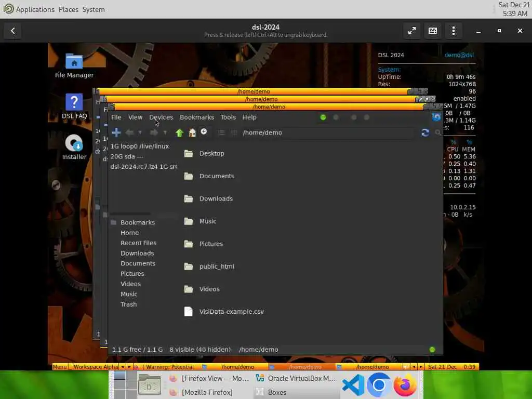The width and height of the screenshot is (532, 399).
Task: Open the Bookmarks menu
Action: pyautogui.click(x=197, y=117)
